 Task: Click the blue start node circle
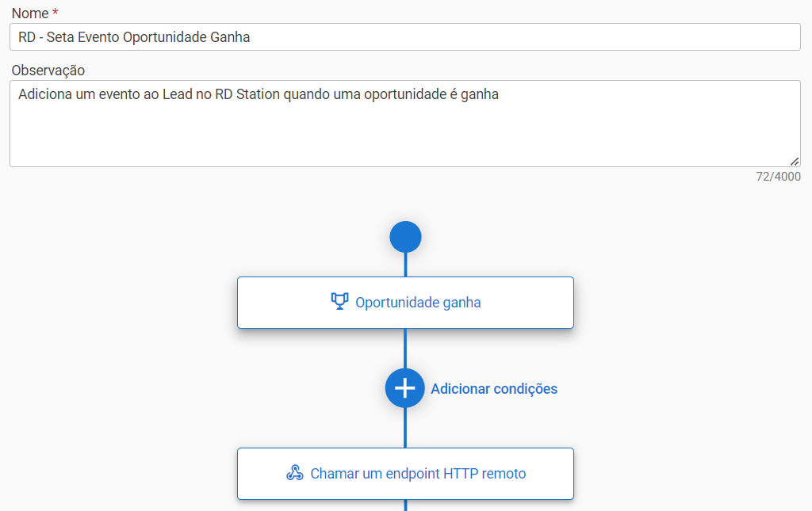405,237
